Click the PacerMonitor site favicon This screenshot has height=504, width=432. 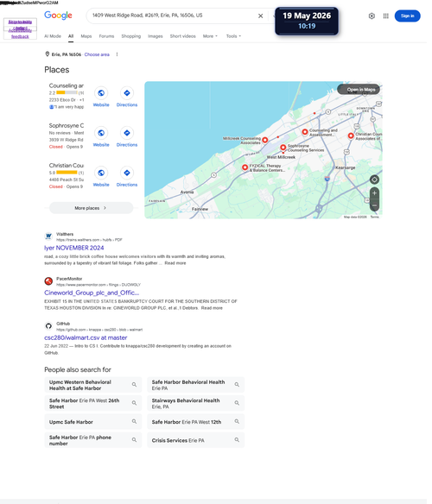(x=48, y=281)
